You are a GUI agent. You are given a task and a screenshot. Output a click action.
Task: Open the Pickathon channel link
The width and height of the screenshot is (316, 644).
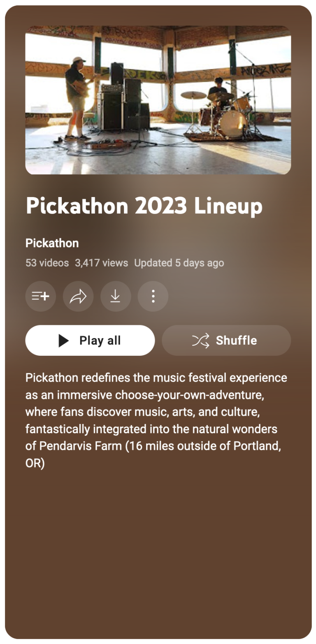pos(52,243)
